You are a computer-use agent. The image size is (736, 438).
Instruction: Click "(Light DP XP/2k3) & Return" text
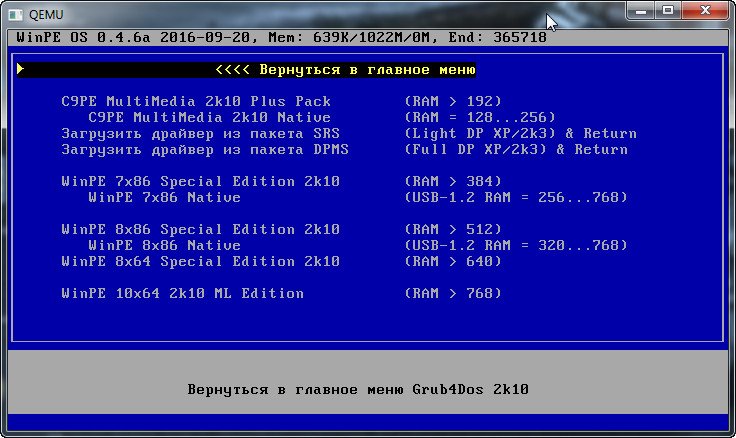point(521,134)
